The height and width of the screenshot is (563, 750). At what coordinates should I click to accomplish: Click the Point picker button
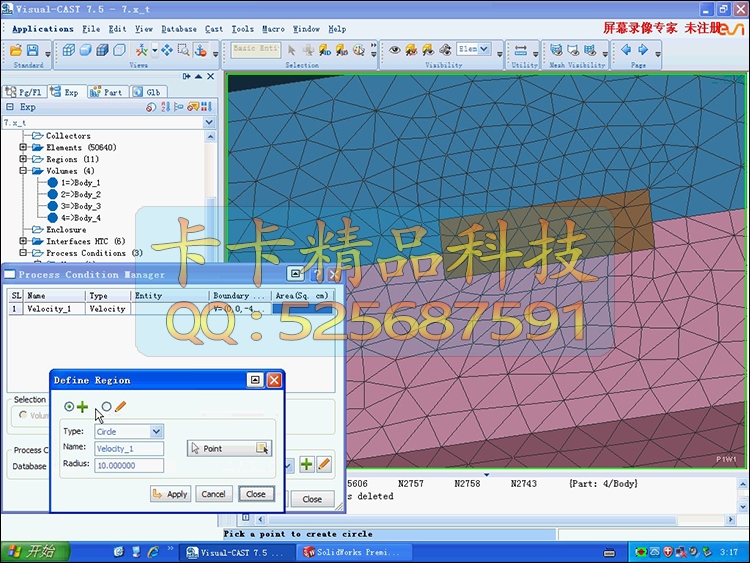pos(229,448)
